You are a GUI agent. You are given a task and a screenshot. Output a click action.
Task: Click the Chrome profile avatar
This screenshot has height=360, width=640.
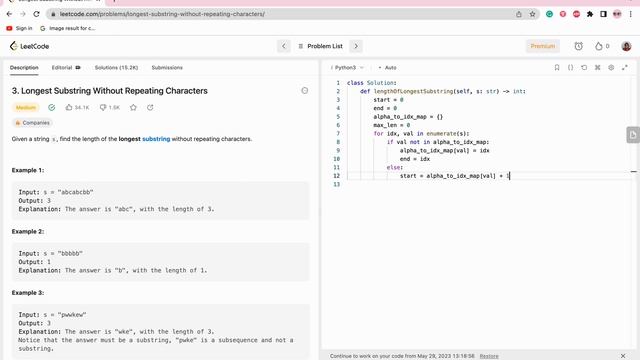617,14
